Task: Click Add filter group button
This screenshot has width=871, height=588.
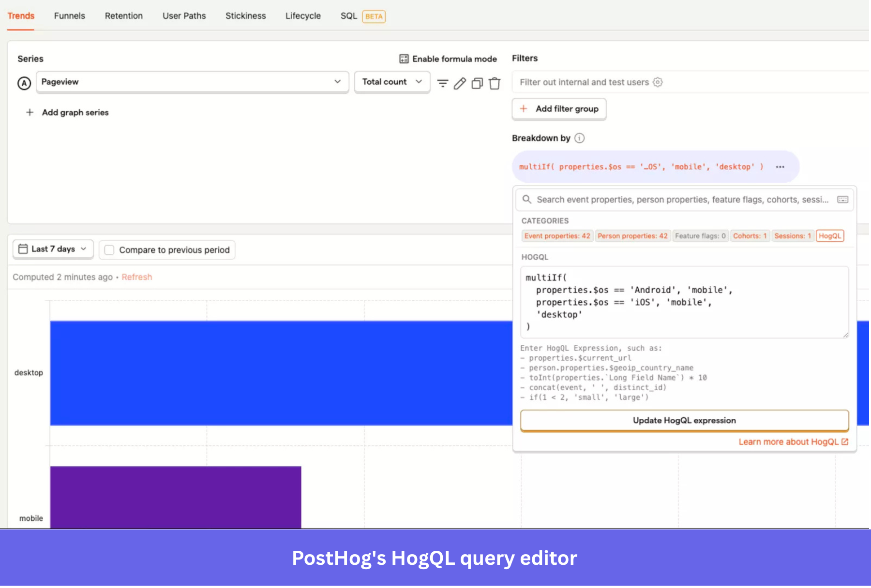Action: pos(559,109)
